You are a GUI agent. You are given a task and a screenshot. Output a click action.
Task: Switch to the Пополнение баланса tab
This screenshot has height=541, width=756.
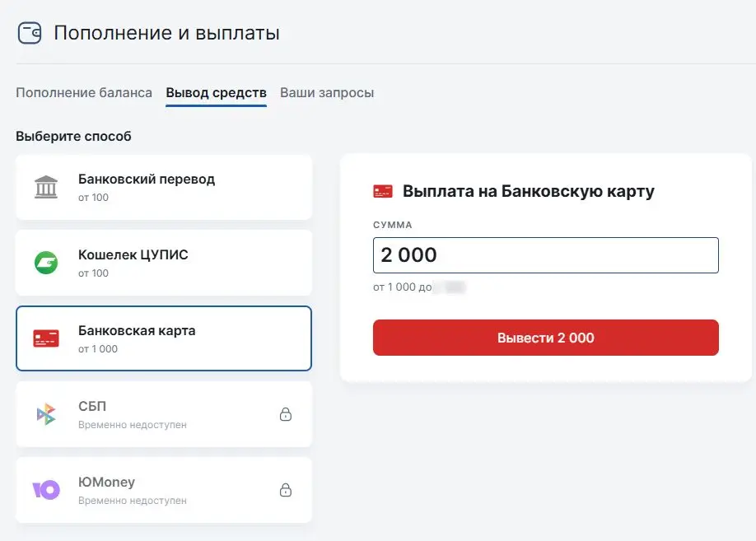(82, 92)
